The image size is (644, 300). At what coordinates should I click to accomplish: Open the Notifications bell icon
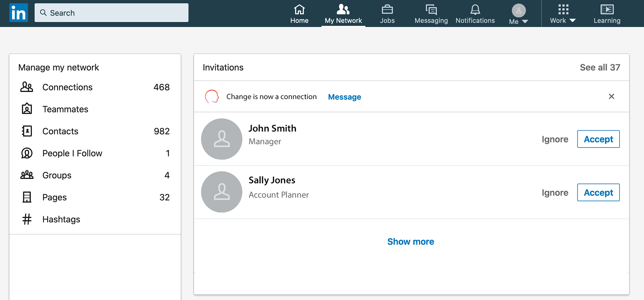click(475, 9)
